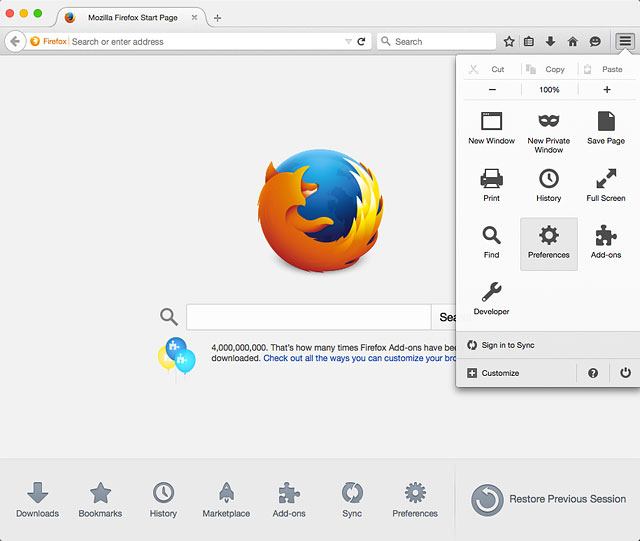Expand the address bar history dropdown
This screenshot has height=541, width=640.
[x=348, y=42]
